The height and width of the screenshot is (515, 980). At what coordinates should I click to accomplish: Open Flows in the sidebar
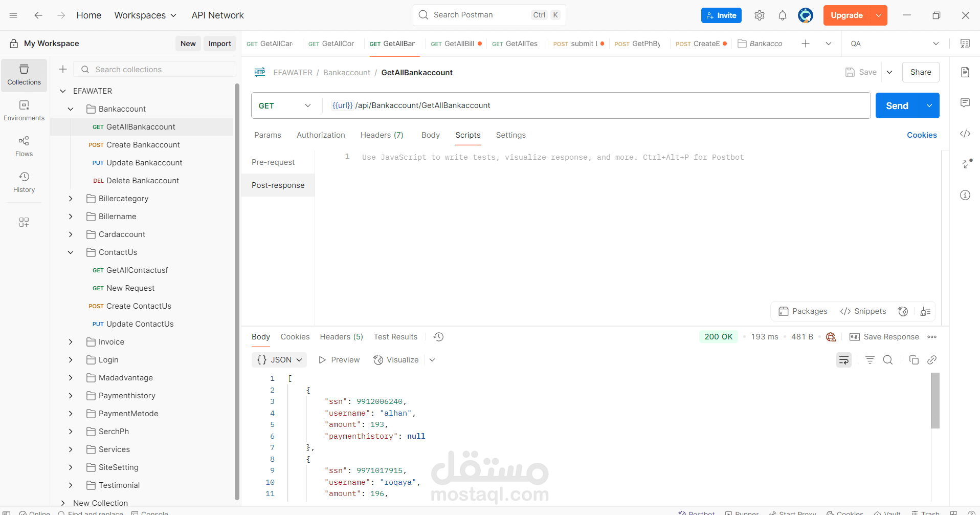[x=24, y=147]
